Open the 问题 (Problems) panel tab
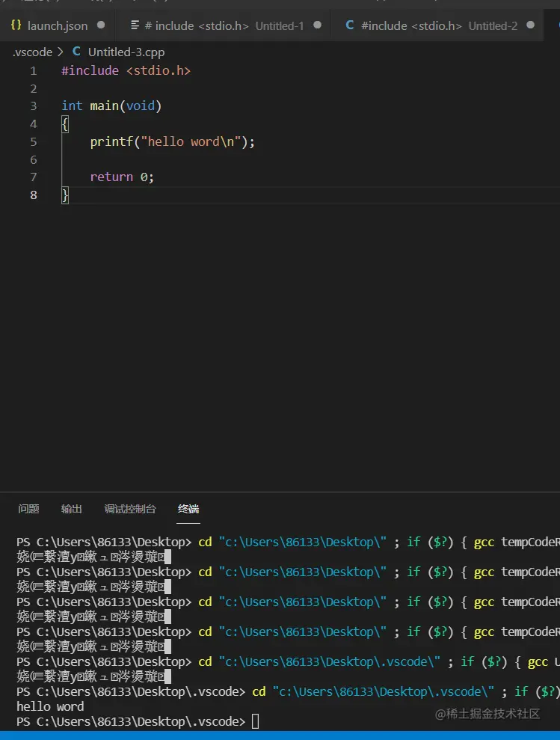The width and height of the screenshot is (560, 740). [x=28, y=509]
